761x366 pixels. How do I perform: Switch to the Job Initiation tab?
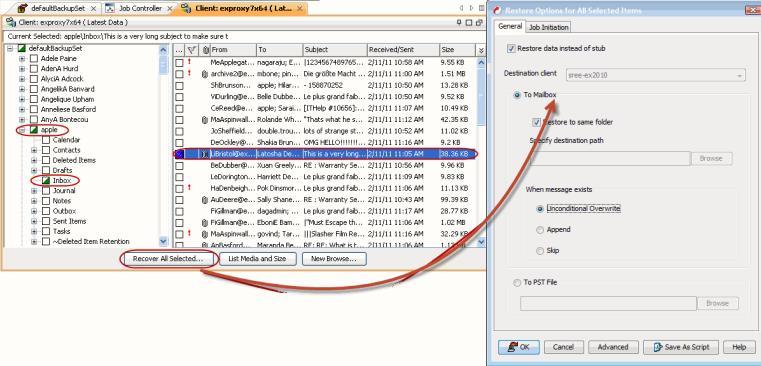(548, 28)
